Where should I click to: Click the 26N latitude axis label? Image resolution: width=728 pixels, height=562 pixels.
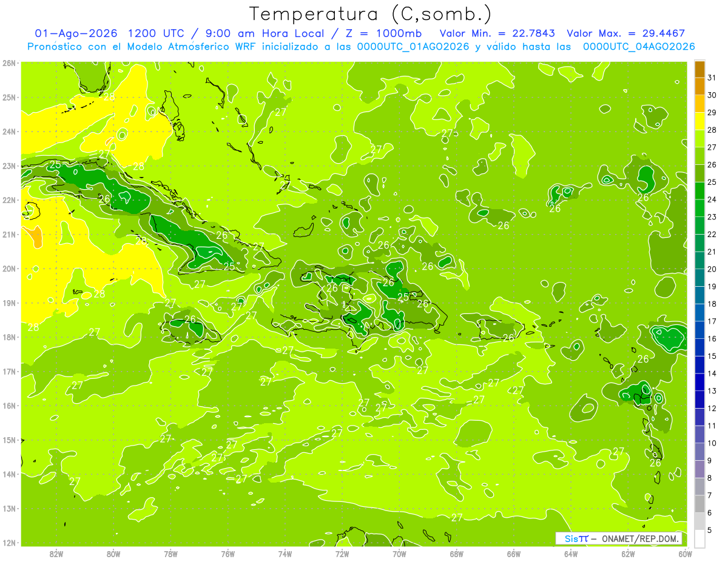(x=8, y=63)
